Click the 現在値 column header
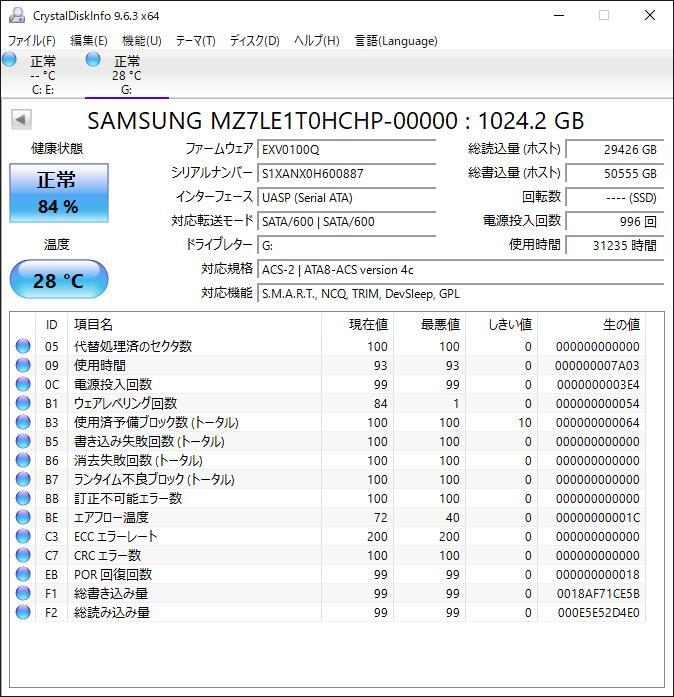 tap(357, 324)
